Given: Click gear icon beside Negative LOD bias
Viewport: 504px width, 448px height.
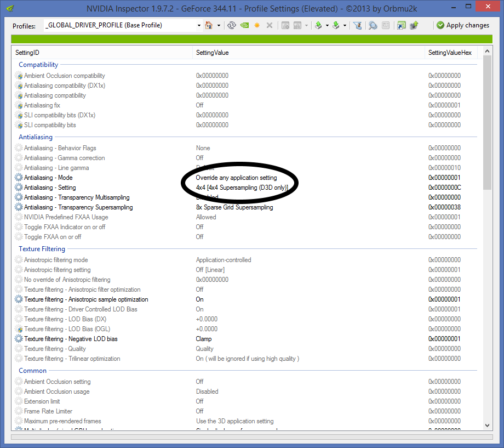Looking at the screenshot, I should click(x=19, y=338).
